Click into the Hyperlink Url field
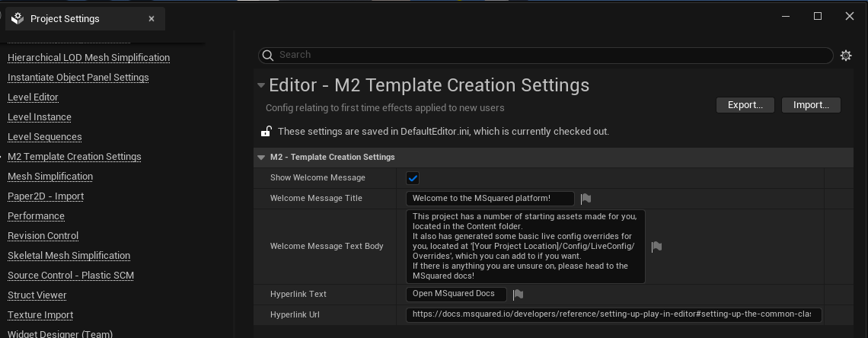 612,314
